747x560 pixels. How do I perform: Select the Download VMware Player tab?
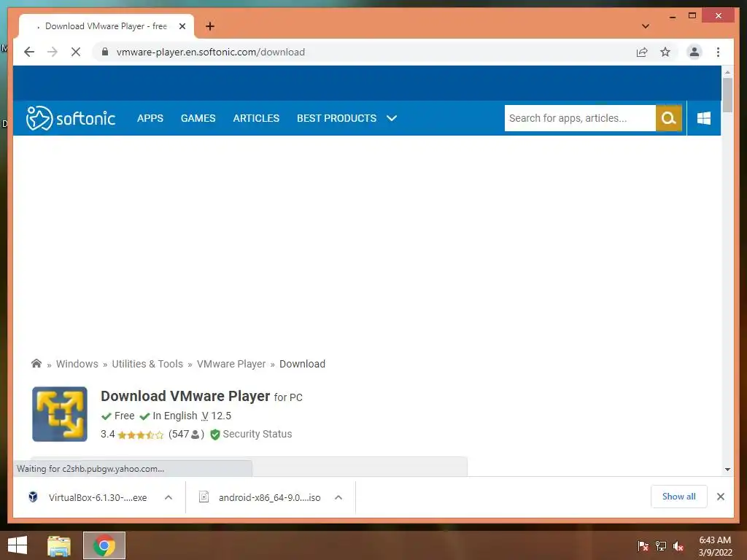click(106, 26)
